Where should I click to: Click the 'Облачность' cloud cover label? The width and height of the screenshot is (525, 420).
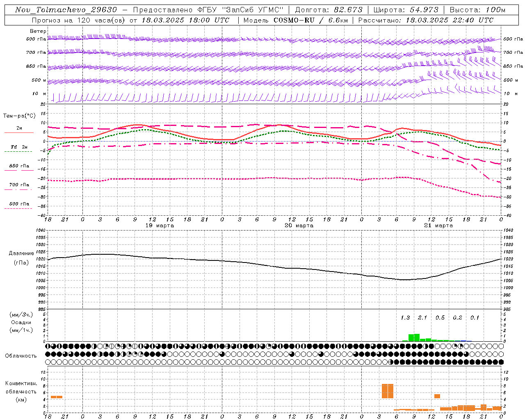(x=21, y=356)
